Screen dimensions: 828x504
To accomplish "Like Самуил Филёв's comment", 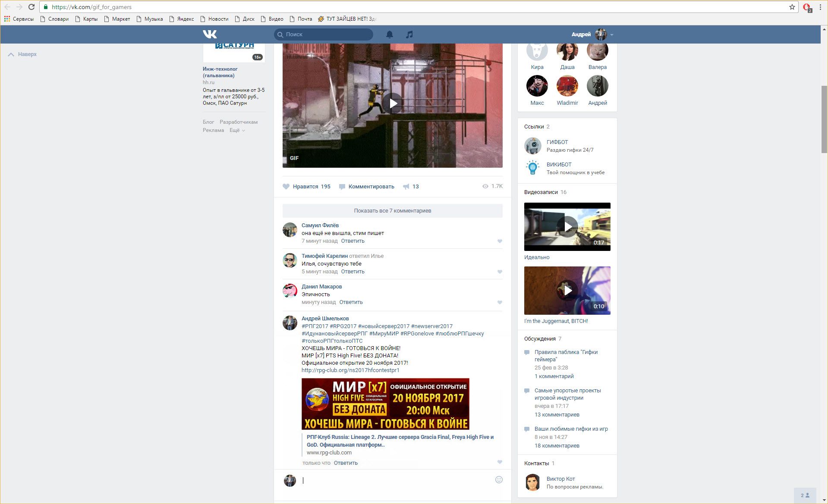I will [x=500, y=241].
